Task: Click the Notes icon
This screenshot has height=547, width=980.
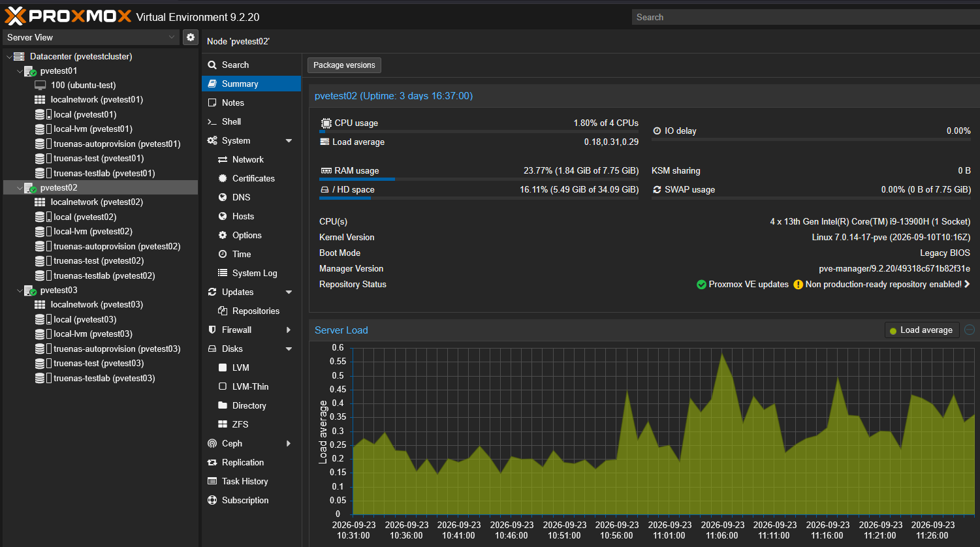Action: (212, 103)
